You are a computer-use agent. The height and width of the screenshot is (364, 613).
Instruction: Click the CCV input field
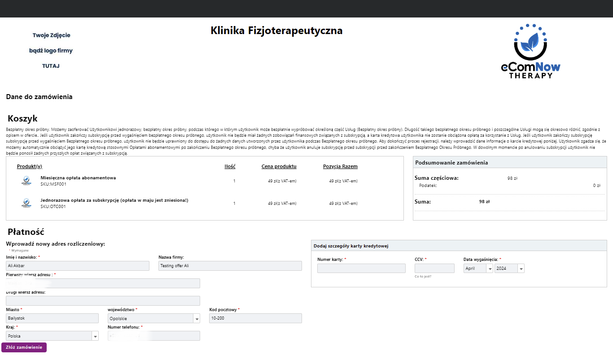coord(434,268)
